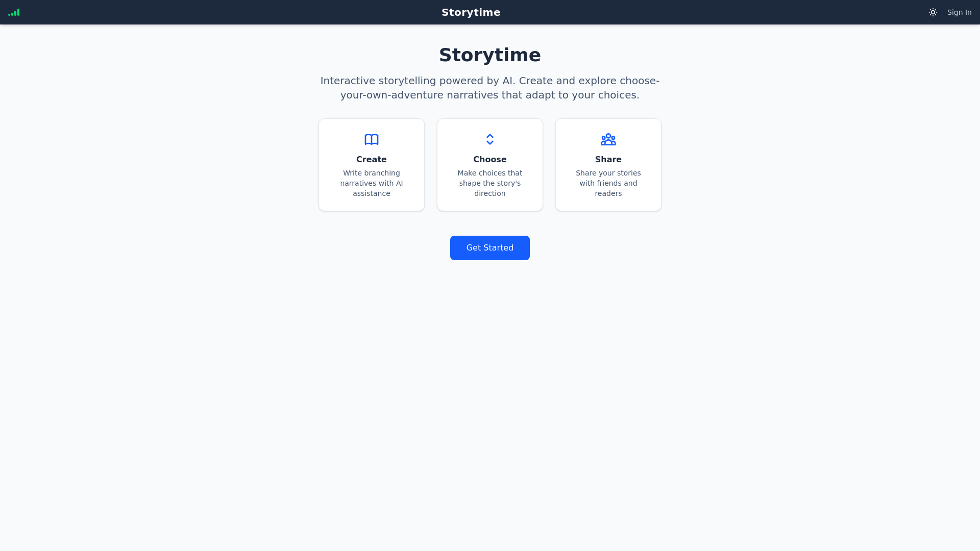Click the interactive storytelling tagline paragraph
Image resolution: width=980 pixels, height=551 pixels.
coord(490,88)
